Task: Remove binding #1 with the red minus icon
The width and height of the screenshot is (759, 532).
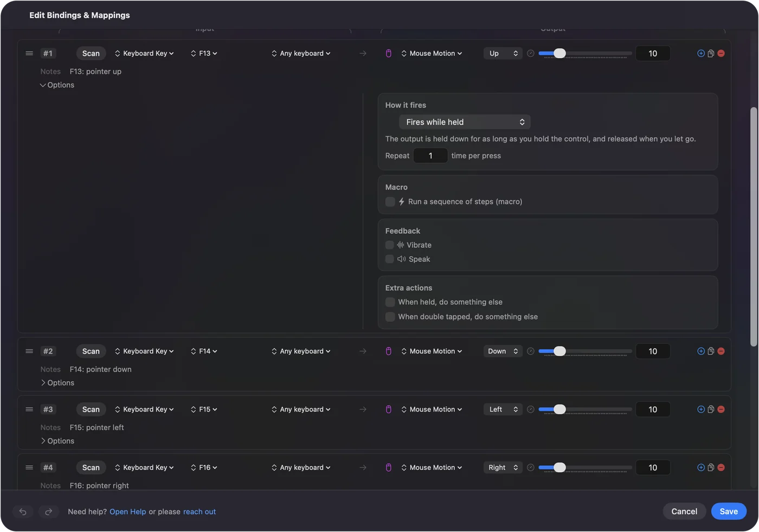Action: 721,53
